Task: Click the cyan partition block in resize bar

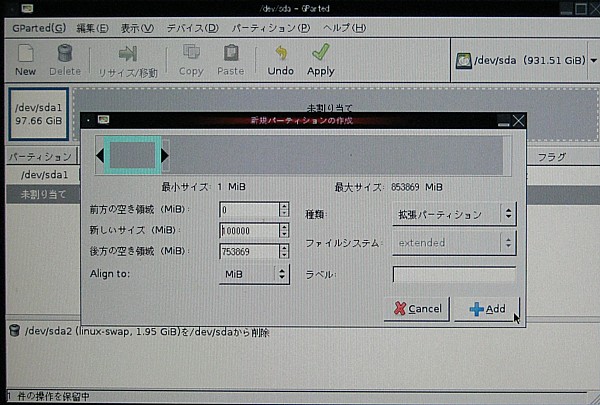Action: click(x=132, y=155)
